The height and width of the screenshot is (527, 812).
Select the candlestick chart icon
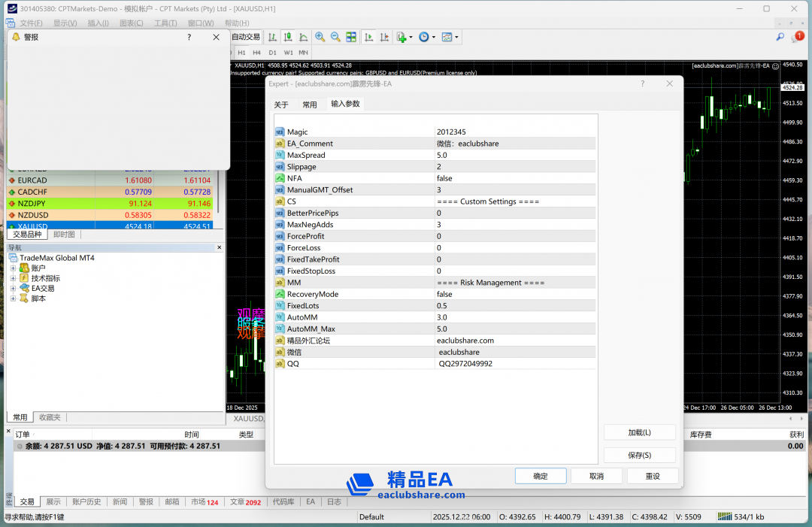click(288, 37)
